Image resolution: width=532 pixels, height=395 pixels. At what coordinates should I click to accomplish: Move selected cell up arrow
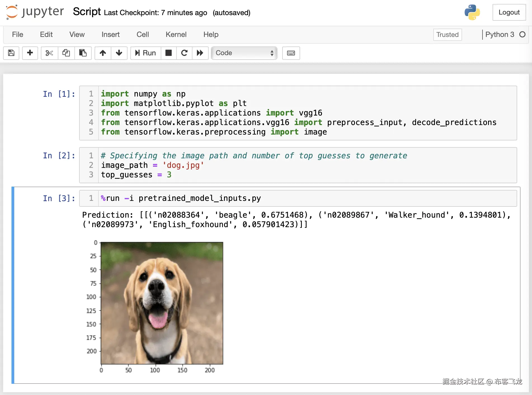(x=103, y=53)
